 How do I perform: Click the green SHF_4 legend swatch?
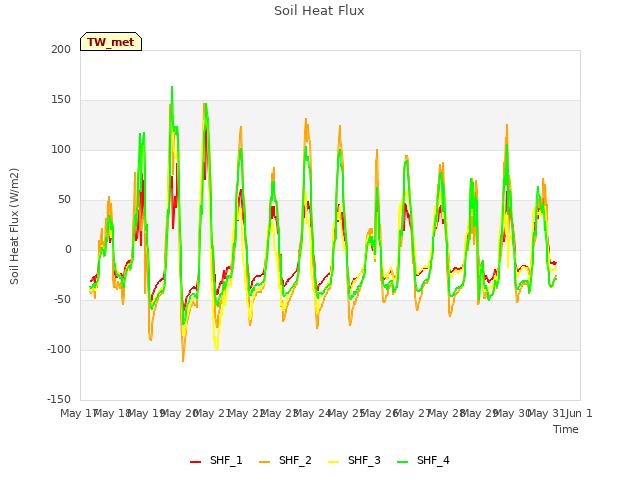pos(402,461)
